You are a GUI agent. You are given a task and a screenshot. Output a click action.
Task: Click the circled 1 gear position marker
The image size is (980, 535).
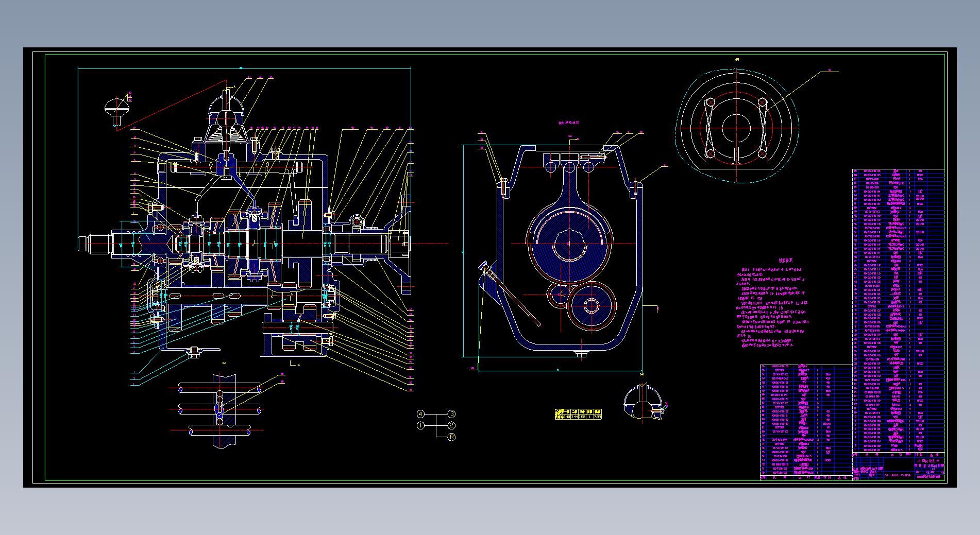coord(420,425)
